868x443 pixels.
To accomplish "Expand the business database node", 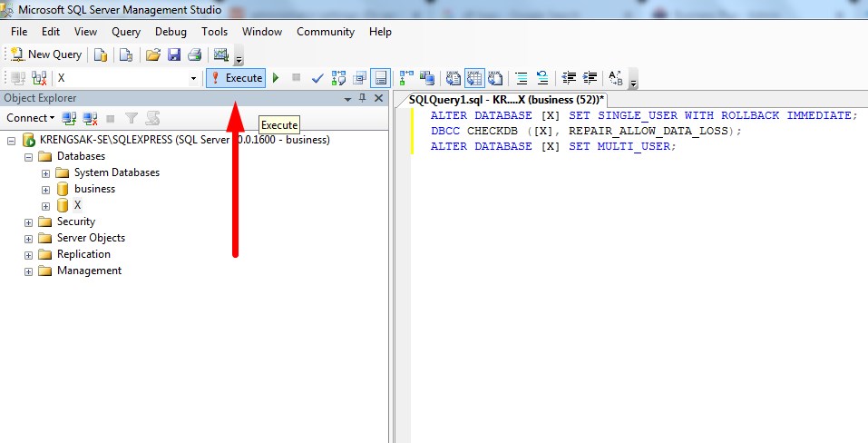I will point(46,190).
